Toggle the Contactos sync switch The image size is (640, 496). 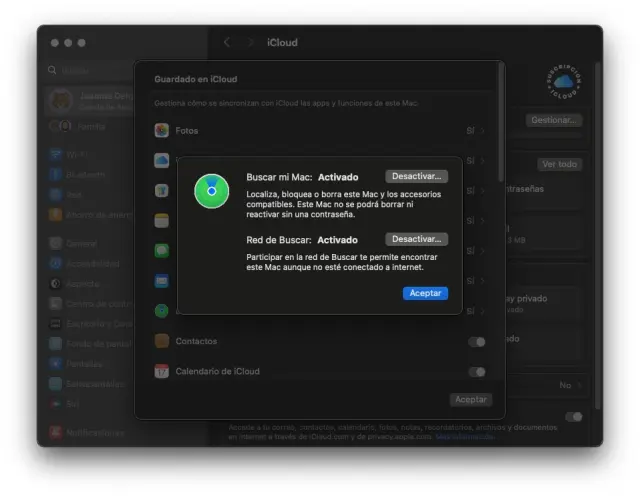[x=477, y=342]
